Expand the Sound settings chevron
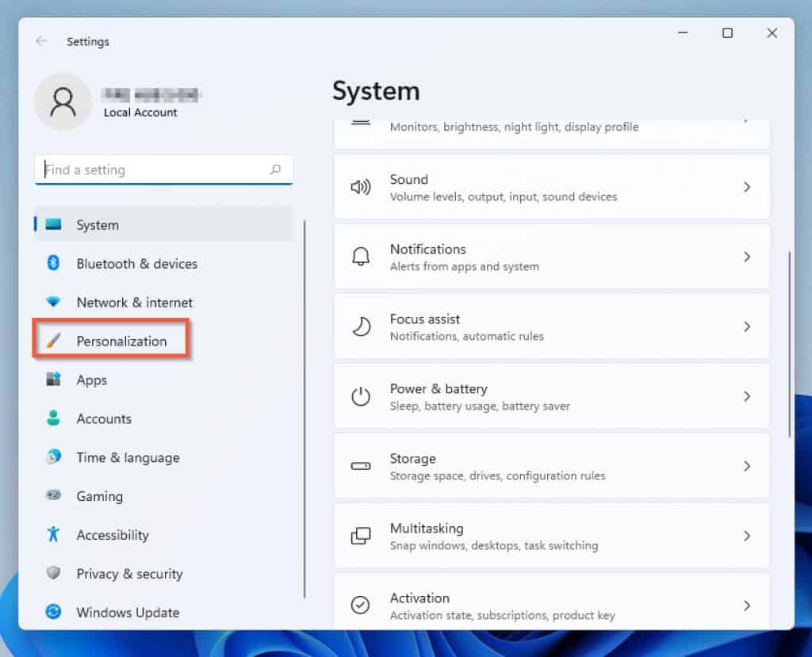 point(747,187)
